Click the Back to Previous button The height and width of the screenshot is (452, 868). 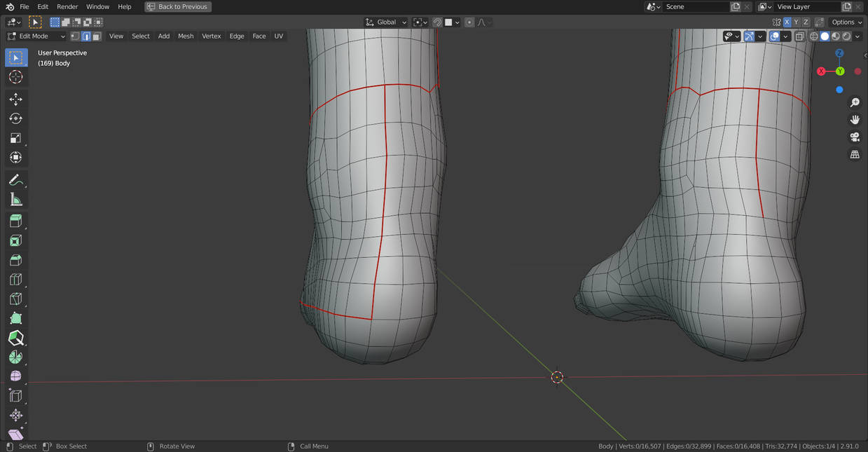click(178, 7)
